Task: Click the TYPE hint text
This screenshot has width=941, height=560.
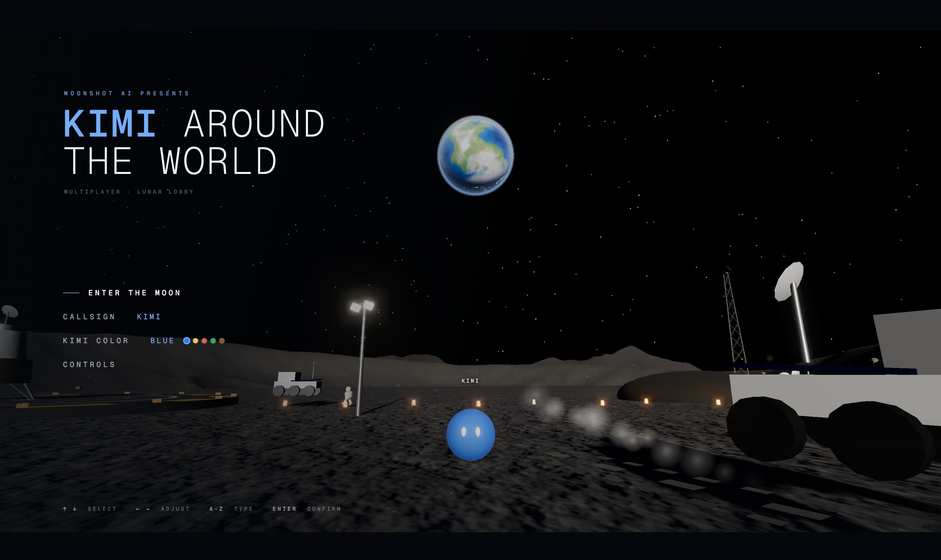Action: pyautogui.click(x=244, y=509)
